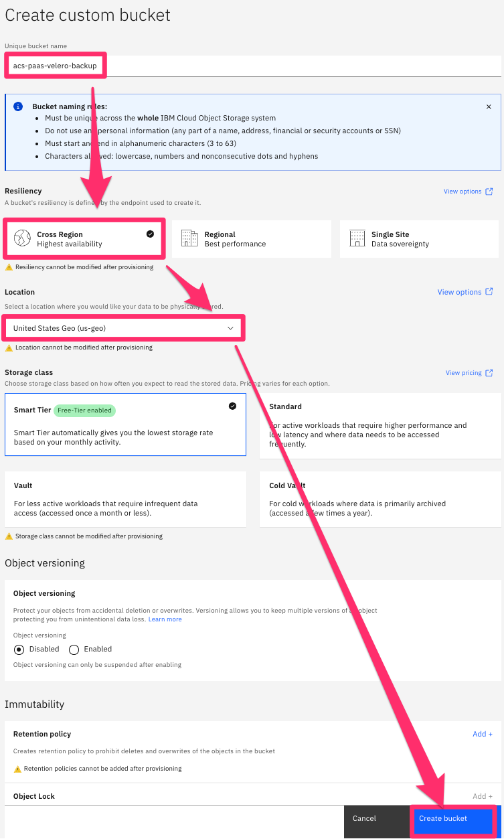Screen dimensions: 504x839
Task: Click the 'Object versioning' section heading
Action: [x=45, y=563]
